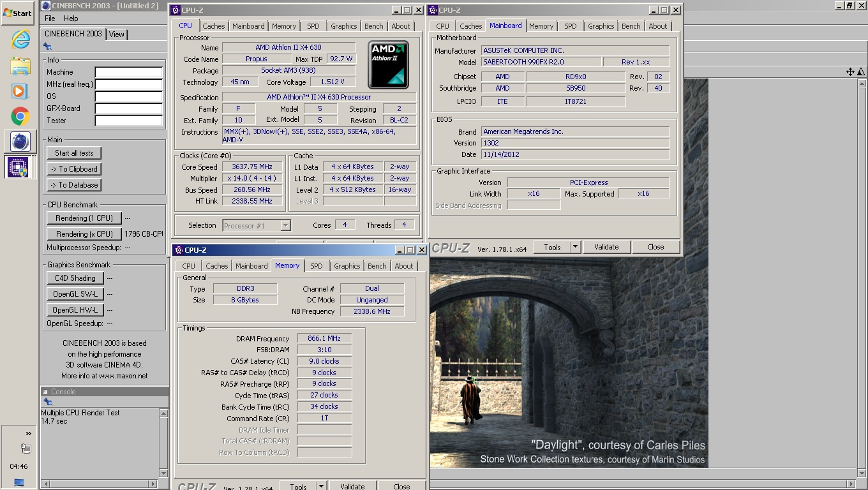Copy results with -> To Clipboard
Viewport: 868px width, 490px height.
pos(74,169)
